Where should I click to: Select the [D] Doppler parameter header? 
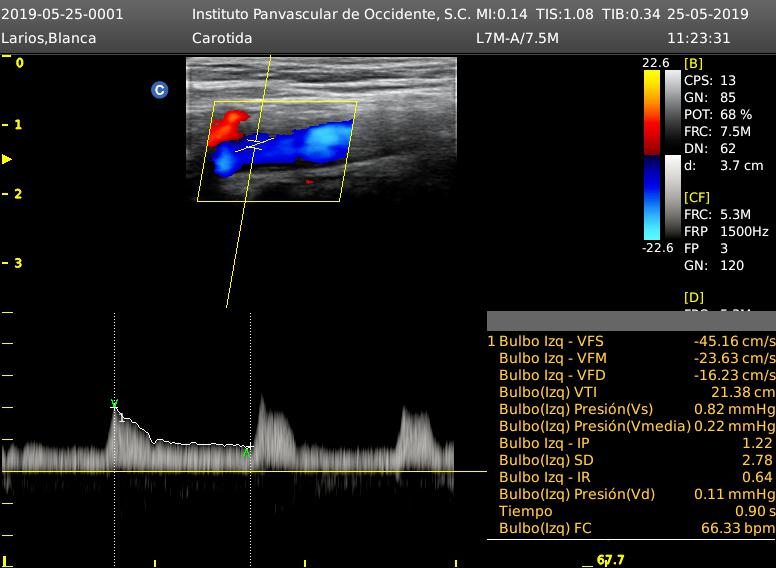pos(693,297)
